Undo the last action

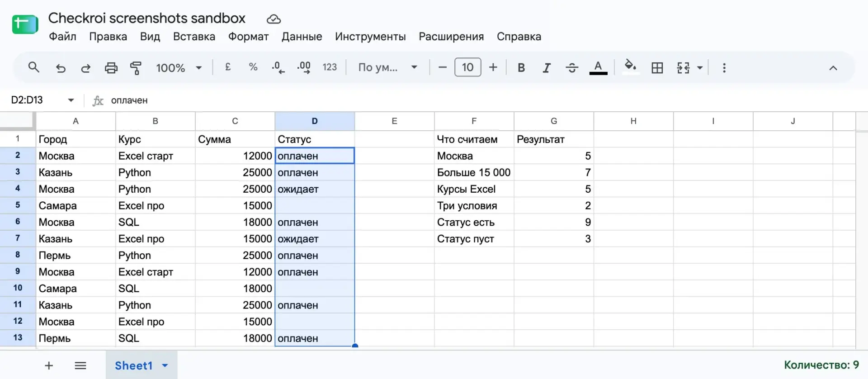click(x=61, y=68)
